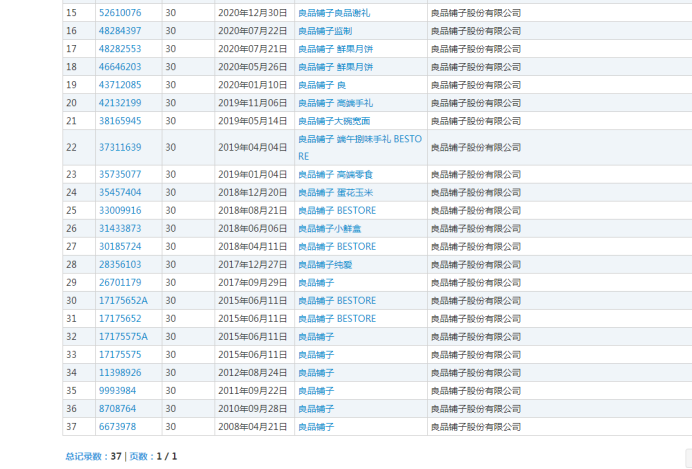Open registration number 48284397
Image resolution: width=692 pixels, height=469 pixels.
tap(120, 31)
